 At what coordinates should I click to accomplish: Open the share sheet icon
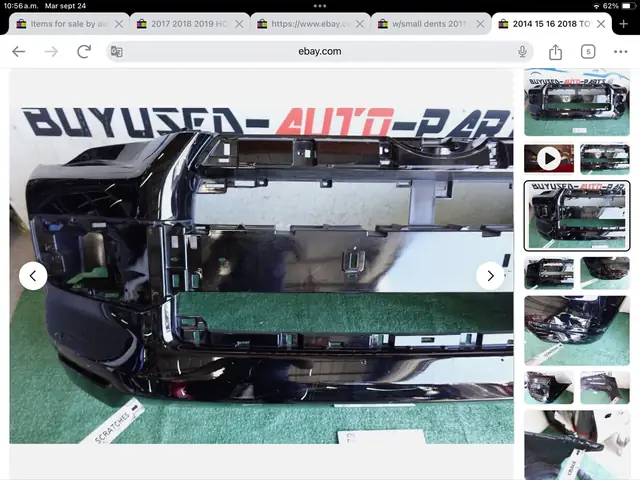(555, 52)
